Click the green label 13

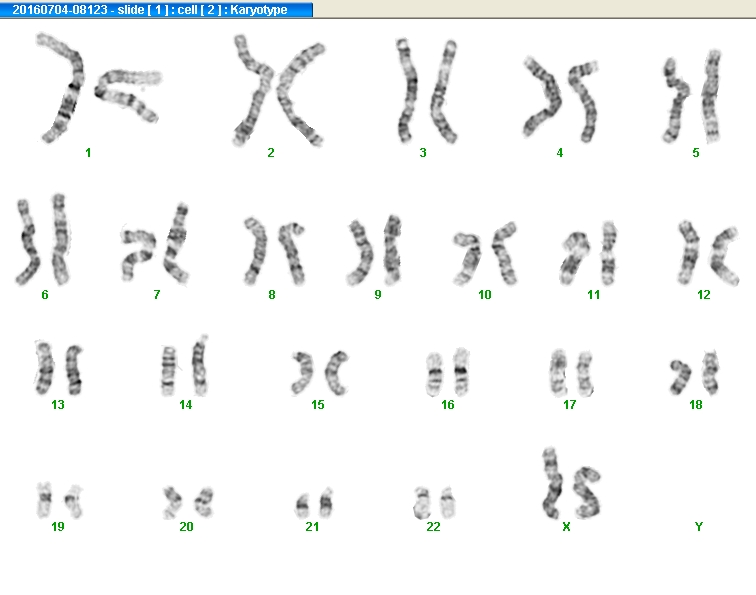pos(58,405)
